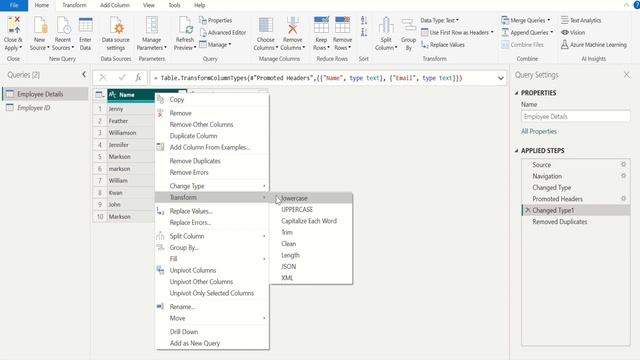Switch to the Add Column tab

115,5
